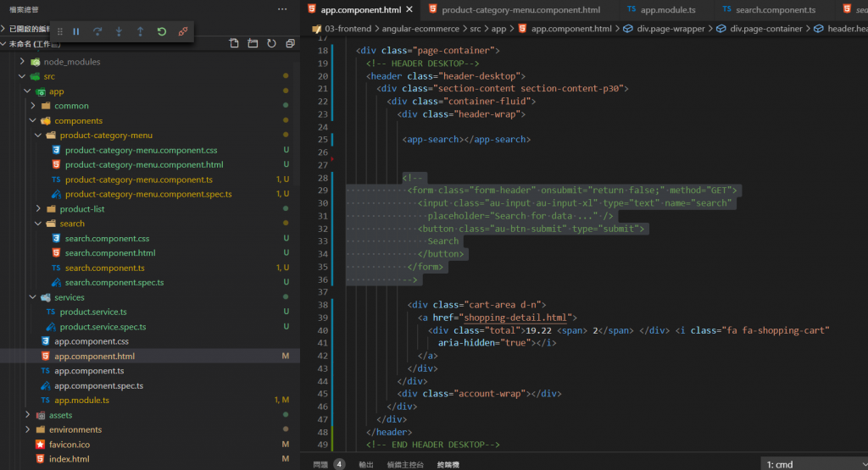
Task: Collapse the src folder
Action: coord(22,76)
